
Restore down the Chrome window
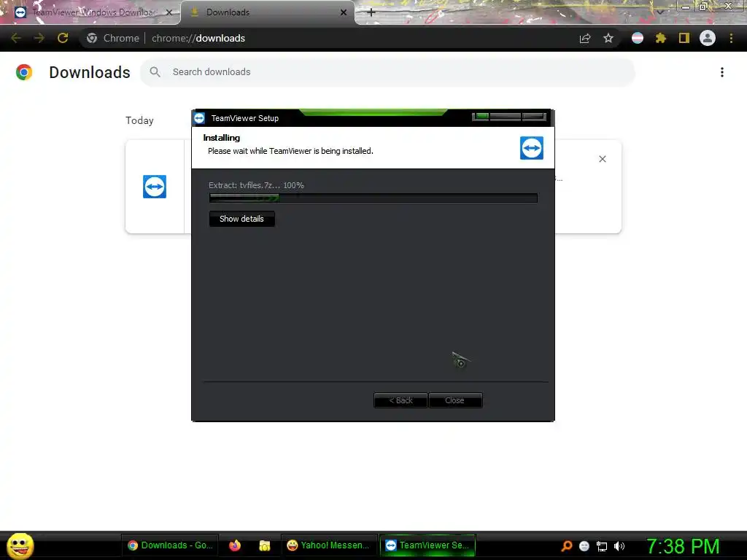point(704,7)
